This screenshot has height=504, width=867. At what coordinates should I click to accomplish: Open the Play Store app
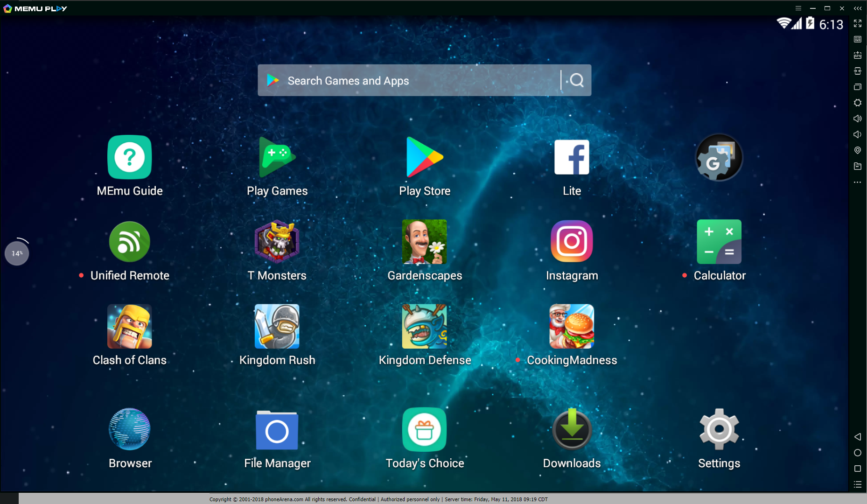[425, 157]
